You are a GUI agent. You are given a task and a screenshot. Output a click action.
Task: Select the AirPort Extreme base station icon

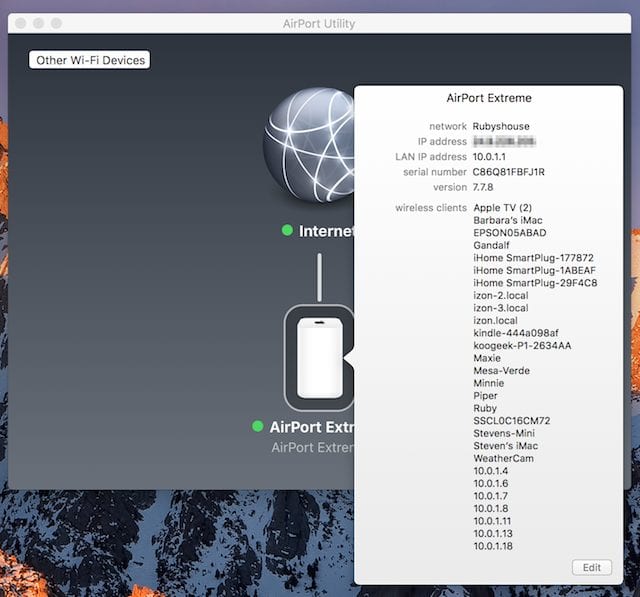(319, 357)
